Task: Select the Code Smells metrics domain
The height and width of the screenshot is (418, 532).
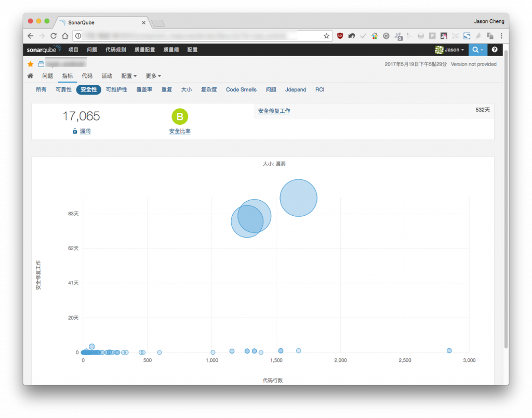Action: tap(241, 89)
